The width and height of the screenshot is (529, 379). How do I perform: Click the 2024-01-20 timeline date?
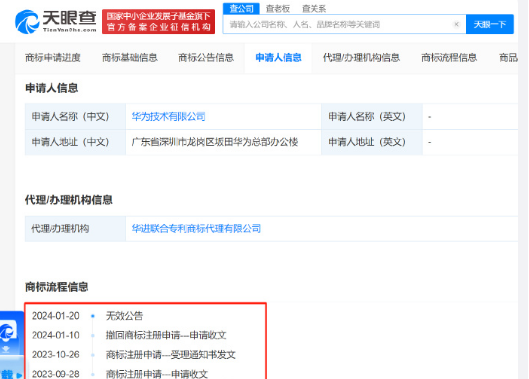tap(56, 316)
